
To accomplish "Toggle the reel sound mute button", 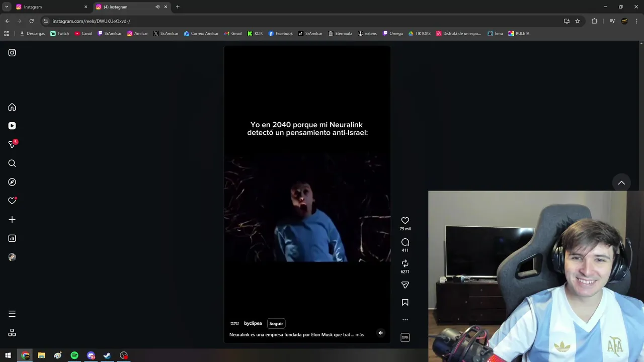I will 380,333.
